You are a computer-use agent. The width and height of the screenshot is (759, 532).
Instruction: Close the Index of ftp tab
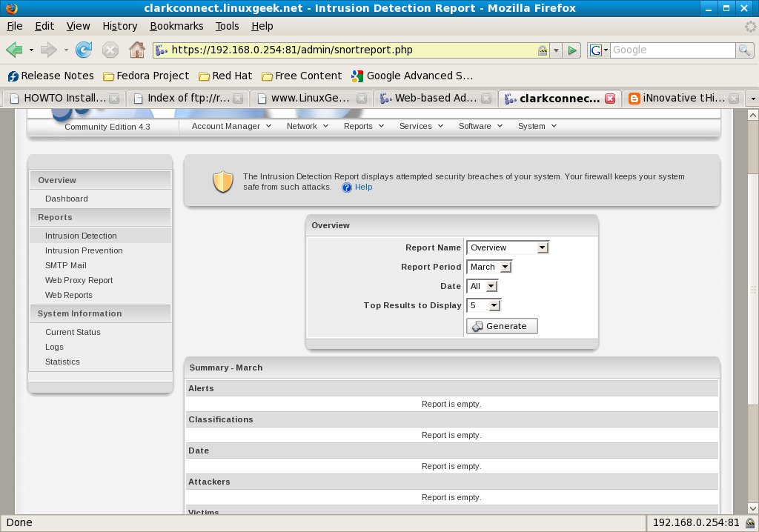tap(238, 99)
